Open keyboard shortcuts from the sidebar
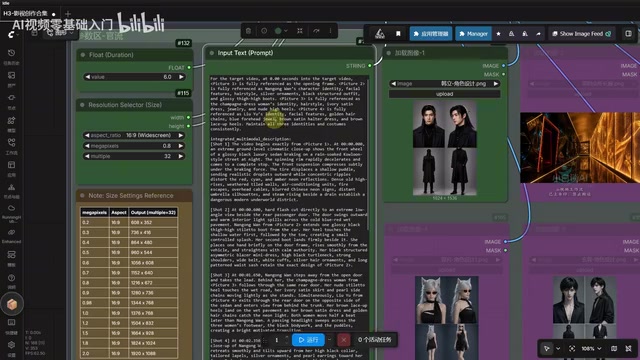 click(x=11, y=322)
